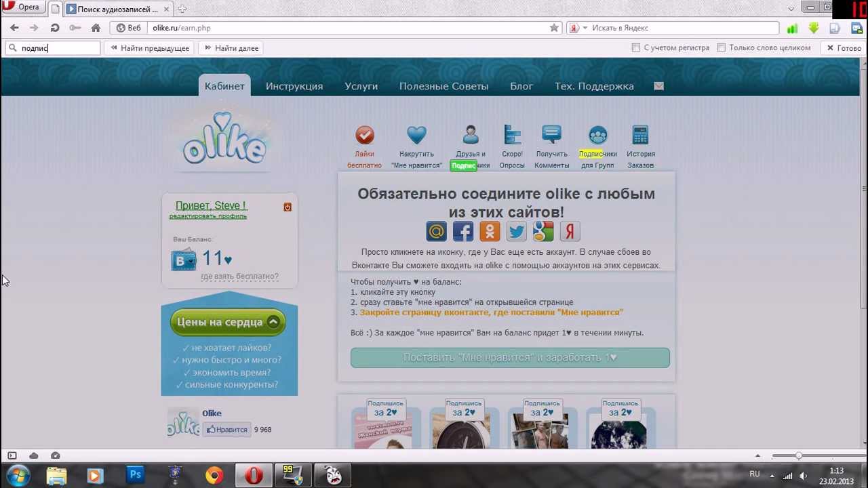Go back with the browser back arrow
Image resolution: width=868 pixels, height=488 pixels.
click(14, 28)
